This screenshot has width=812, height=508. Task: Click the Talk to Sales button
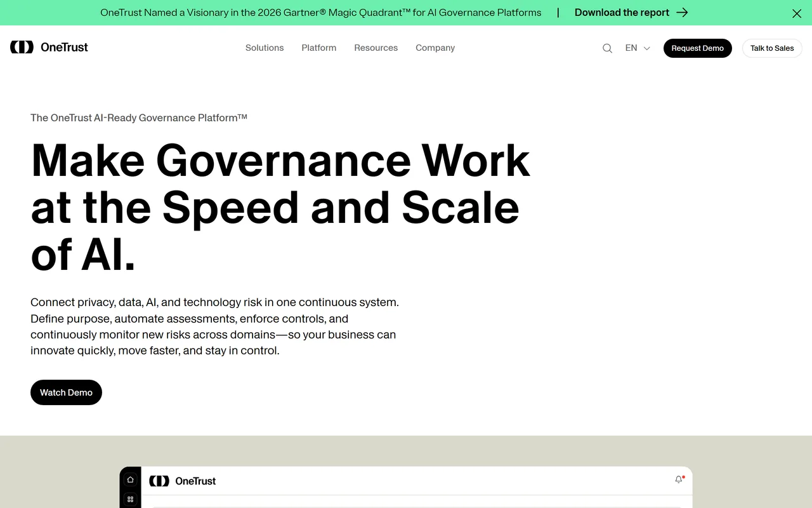[x=772, y=48]
